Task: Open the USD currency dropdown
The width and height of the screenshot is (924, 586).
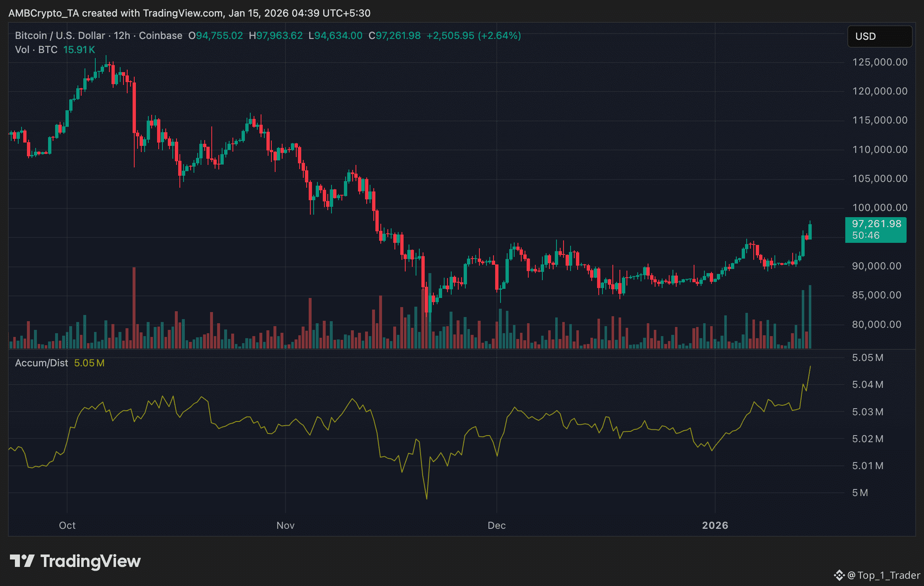Action: 879,36
